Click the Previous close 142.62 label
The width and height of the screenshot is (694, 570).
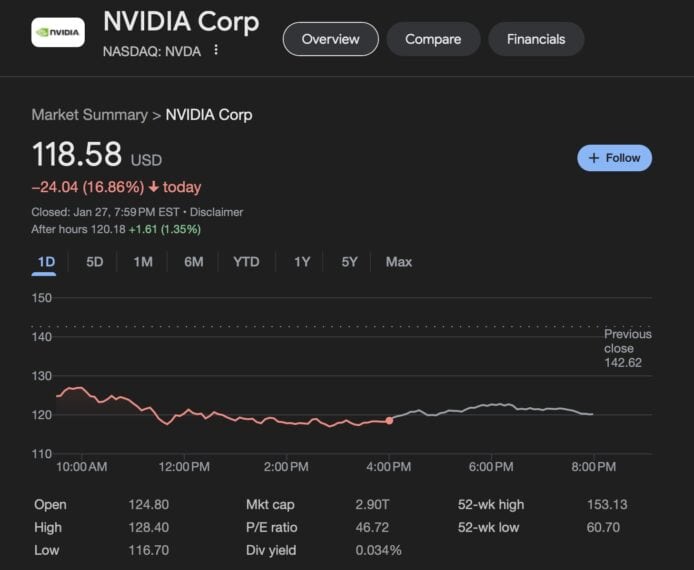pyautogui.click(x=627, y=348)
